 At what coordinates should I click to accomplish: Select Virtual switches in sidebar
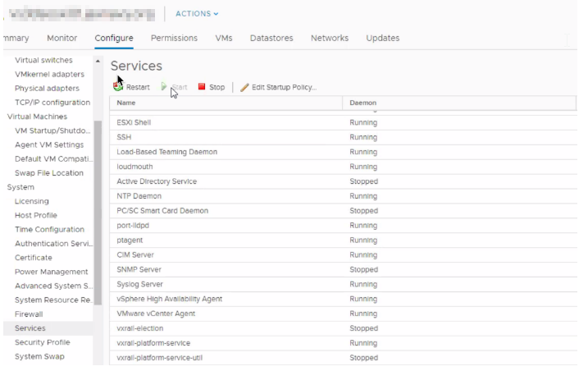pos(43,60)
